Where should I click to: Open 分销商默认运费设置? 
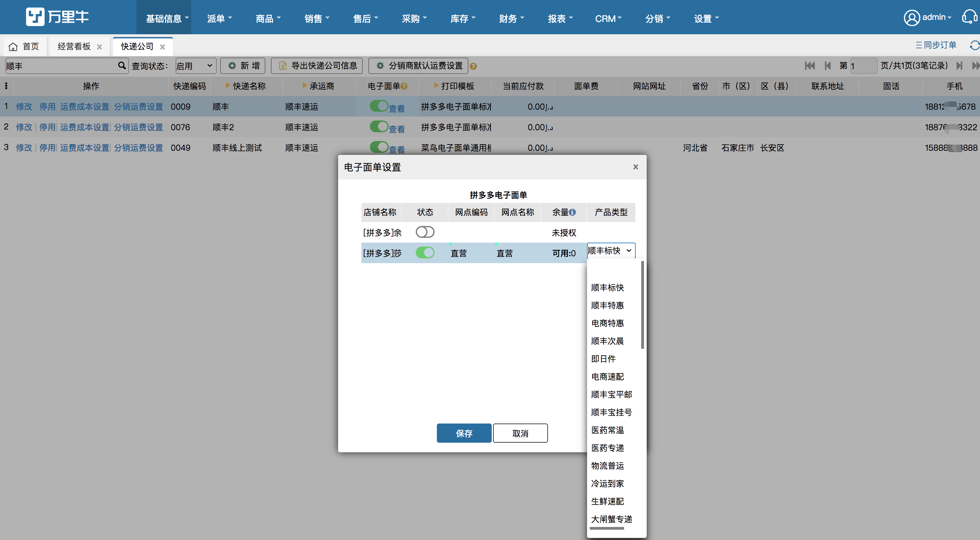pyautogui.click(x=418, y=66)
